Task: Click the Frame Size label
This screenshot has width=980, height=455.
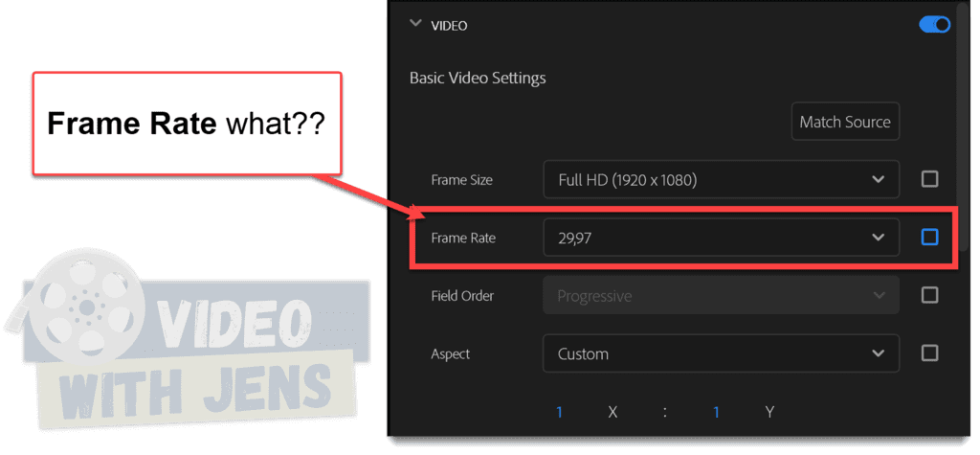Action: click(x=462, y=180)
